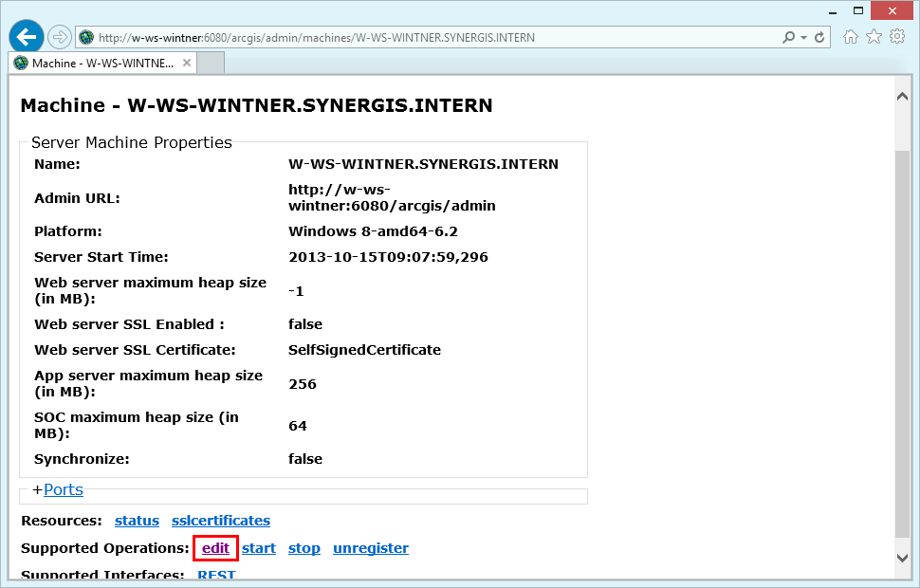Open a new blank tab
920x588 pixels.
point(211,63)
